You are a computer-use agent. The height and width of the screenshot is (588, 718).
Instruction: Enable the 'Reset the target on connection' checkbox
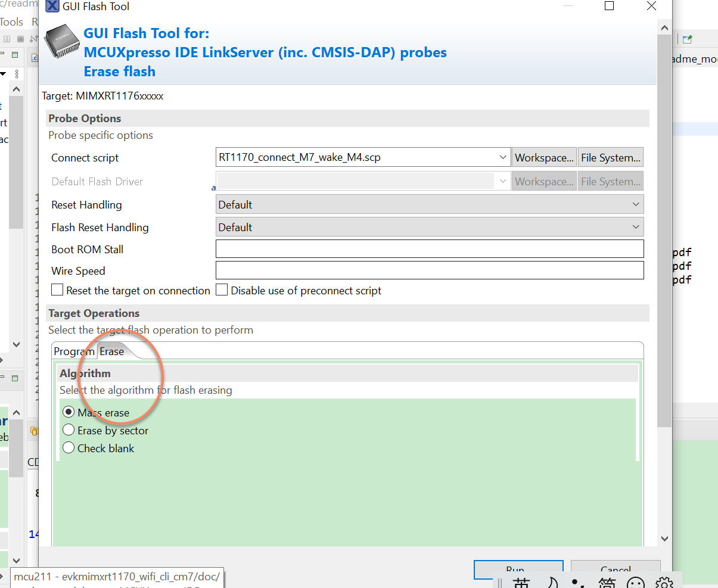click(x=57, y=290)
